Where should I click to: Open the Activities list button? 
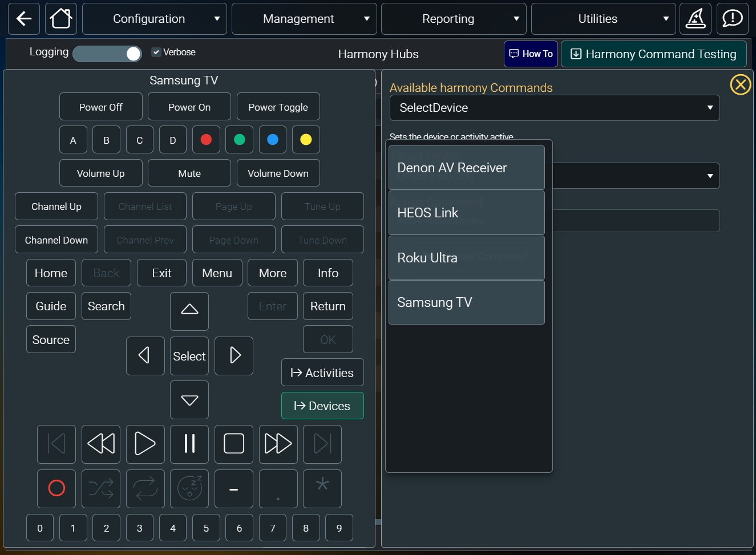pyautogui.click(x=322, y=372)
